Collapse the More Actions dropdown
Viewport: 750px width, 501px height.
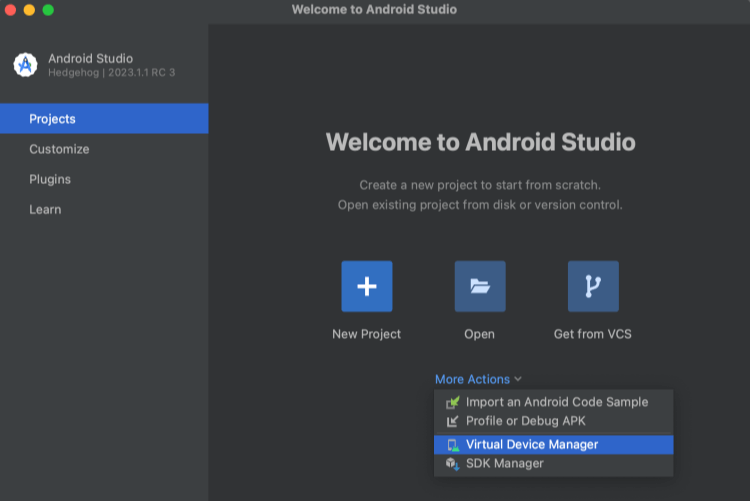pos(478,379)
